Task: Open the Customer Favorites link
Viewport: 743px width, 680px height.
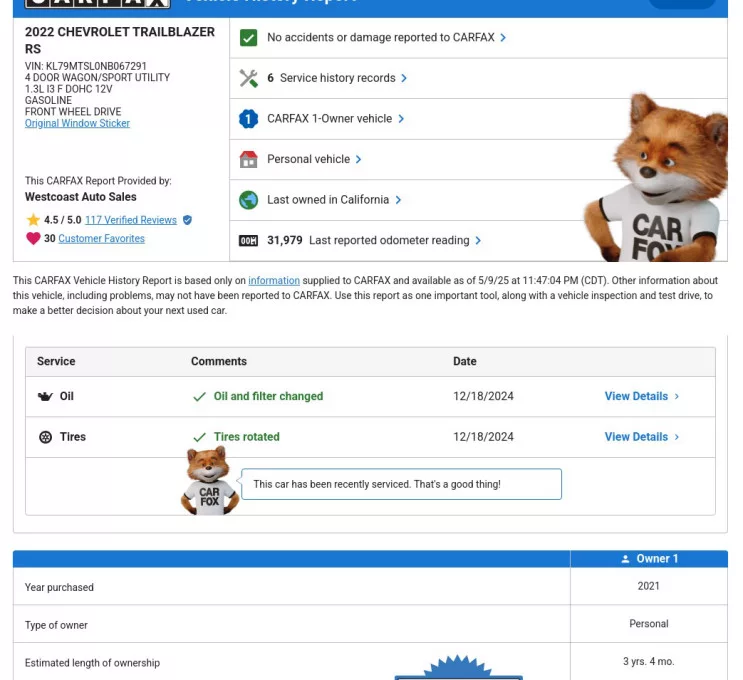Action: pos(101,239)
